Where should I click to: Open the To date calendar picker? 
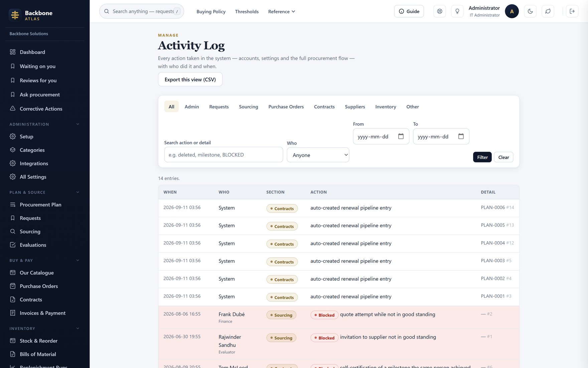(461, 136)
